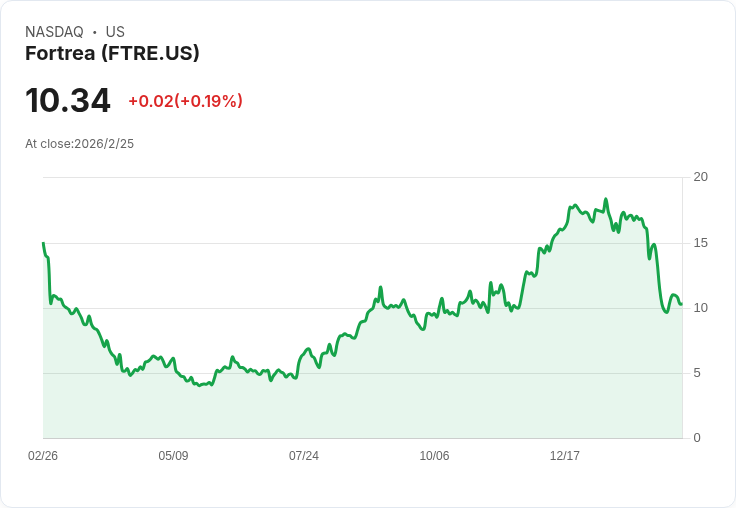Image resolution: width=736 pixels, height=508 pixels.
Task: Click the highest peak of the price line
Action: pos(605,199)
